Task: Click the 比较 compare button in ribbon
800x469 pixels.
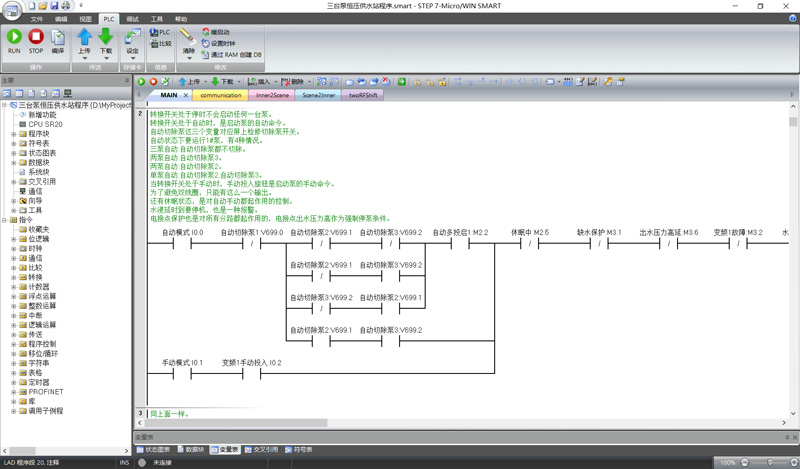Action: (160, 43)
